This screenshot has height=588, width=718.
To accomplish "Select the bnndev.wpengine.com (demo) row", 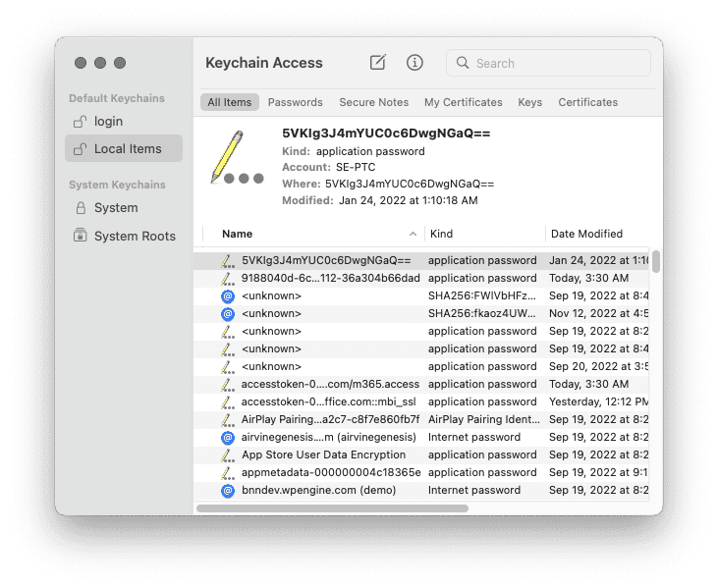I will point(420,491).
